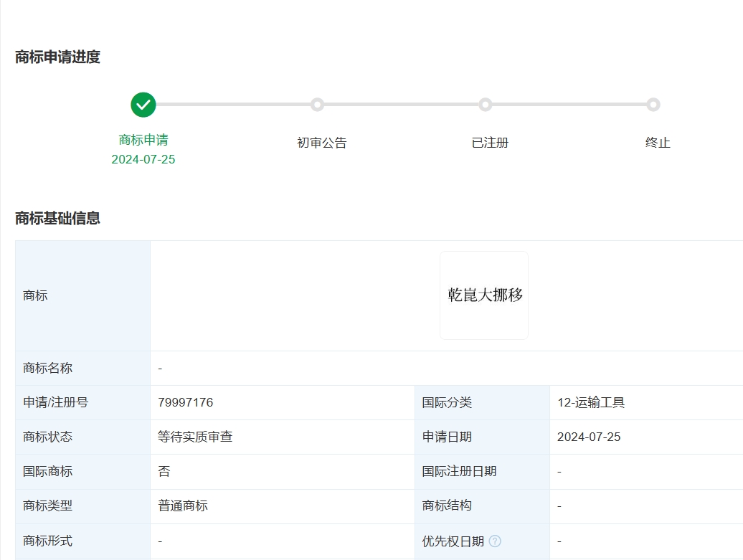Click the green completed checkmark for 商标申请
743x560 pixels.
click(x=143, y=104)
